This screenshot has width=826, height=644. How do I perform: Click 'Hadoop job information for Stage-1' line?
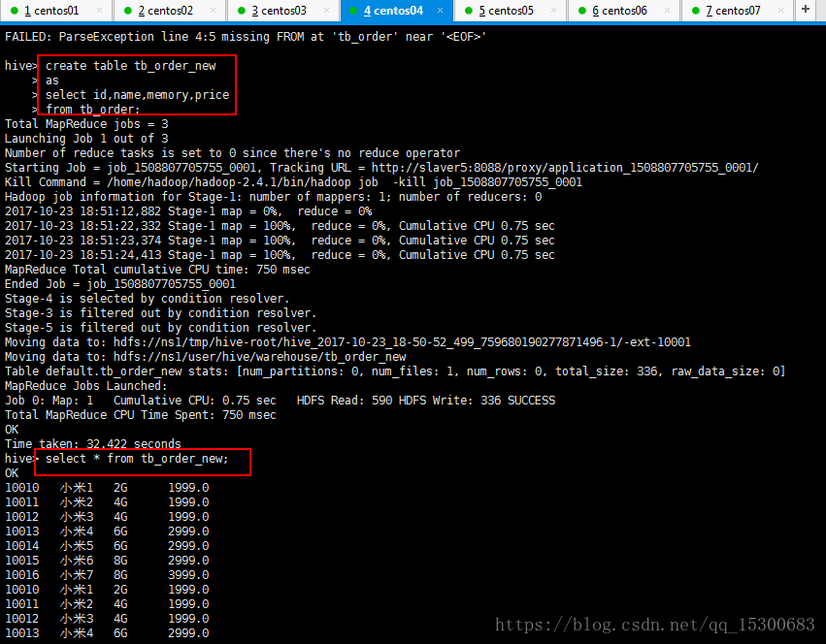(x=273, y=197)
